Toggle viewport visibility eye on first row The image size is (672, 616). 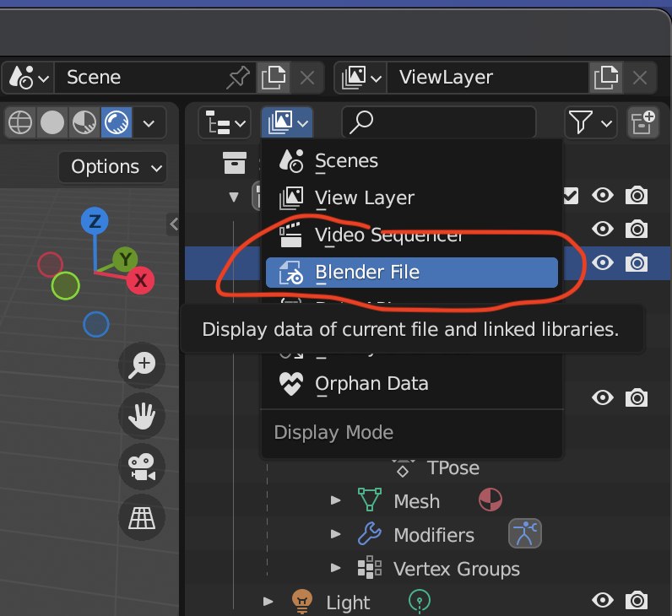603,195
